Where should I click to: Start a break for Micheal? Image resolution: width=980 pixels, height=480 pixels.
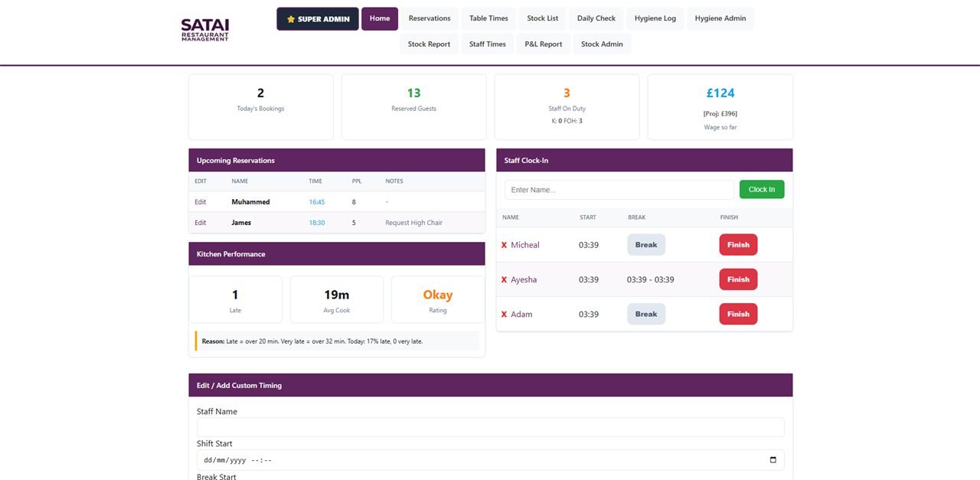pos(646,245)
